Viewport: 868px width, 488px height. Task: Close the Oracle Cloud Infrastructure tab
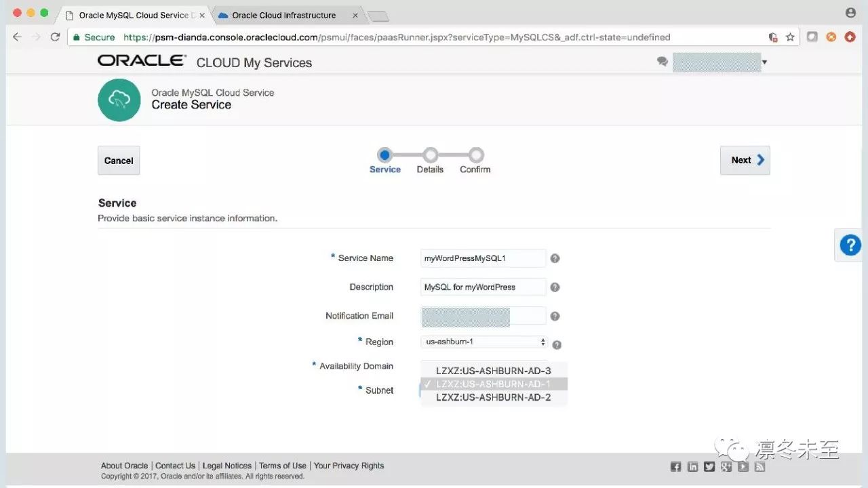click(355, 15)
